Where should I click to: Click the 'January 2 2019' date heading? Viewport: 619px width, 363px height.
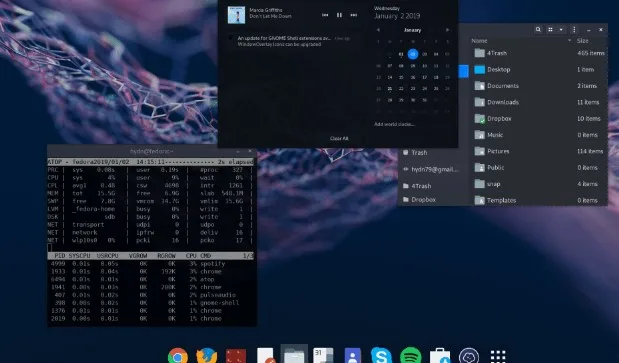(x=397, y=16)
